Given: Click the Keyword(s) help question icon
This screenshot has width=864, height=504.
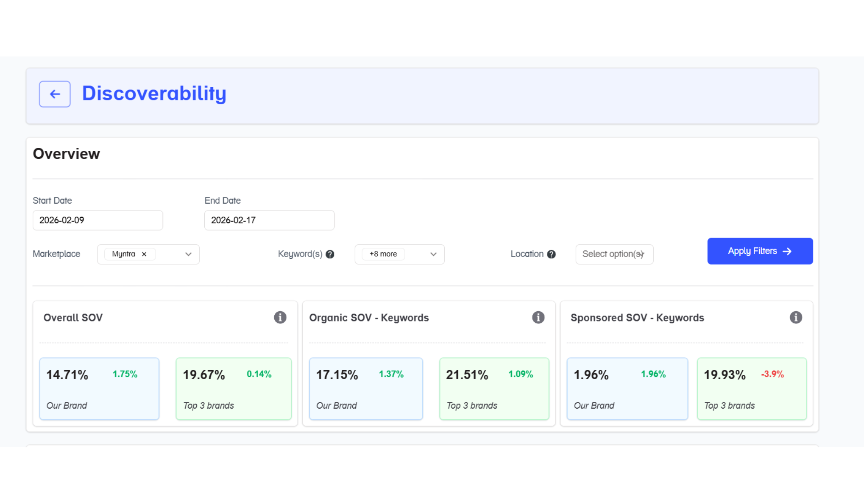Looking at the screenshot, I should [330, 254].
